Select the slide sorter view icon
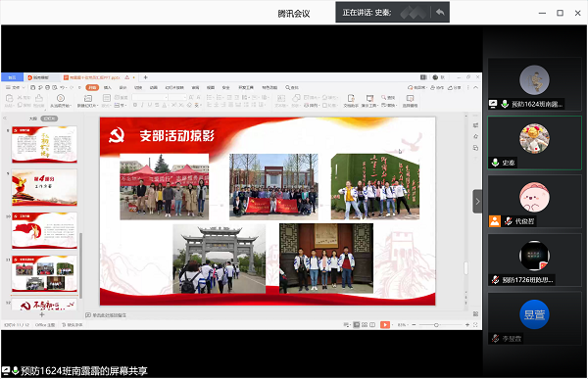This screenshot has height=379, width=588. pos(365,324)
